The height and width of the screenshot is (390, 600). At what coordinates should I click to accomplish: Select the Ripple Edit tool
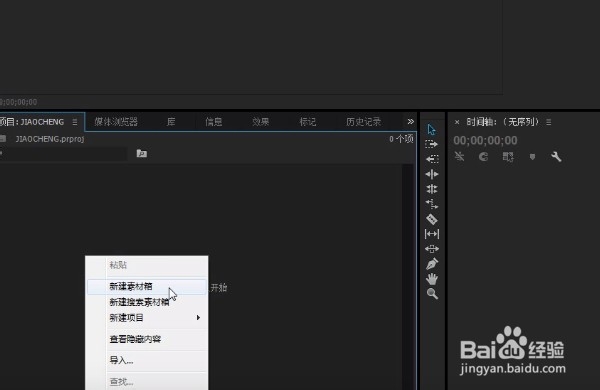coord(432,174)
